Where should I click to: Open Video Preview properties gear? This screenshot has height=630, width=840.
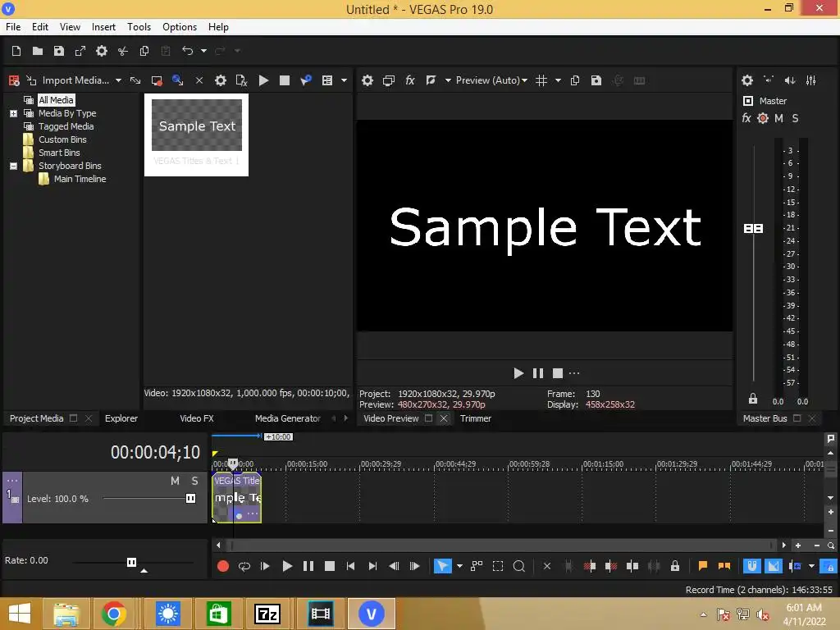[367, 80]
